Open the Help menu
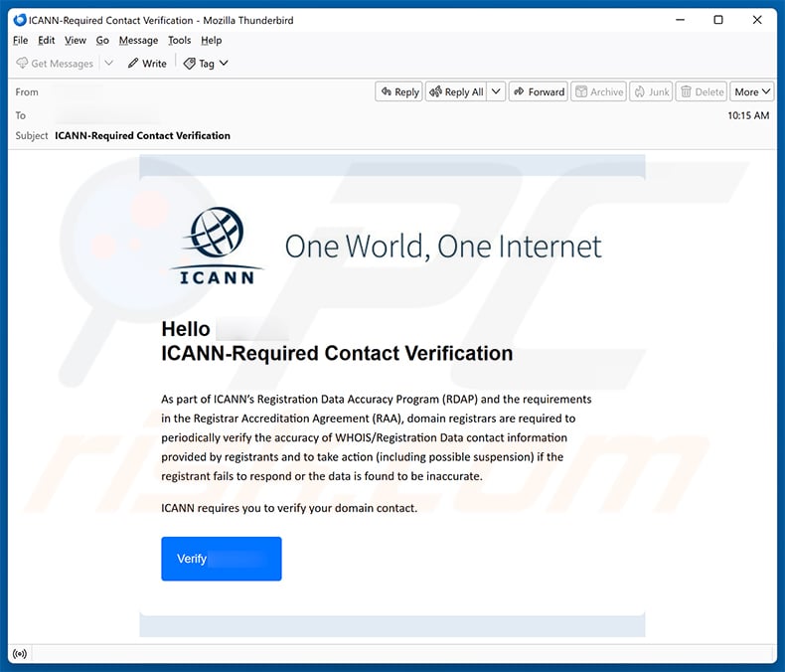This screenshot has height=672, width=785. (212, 40)
